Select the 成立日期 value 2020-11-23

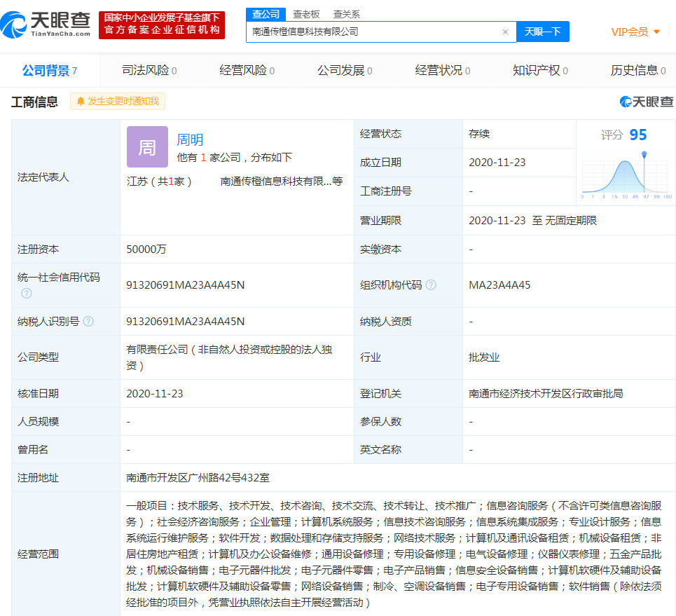point(497,163)
